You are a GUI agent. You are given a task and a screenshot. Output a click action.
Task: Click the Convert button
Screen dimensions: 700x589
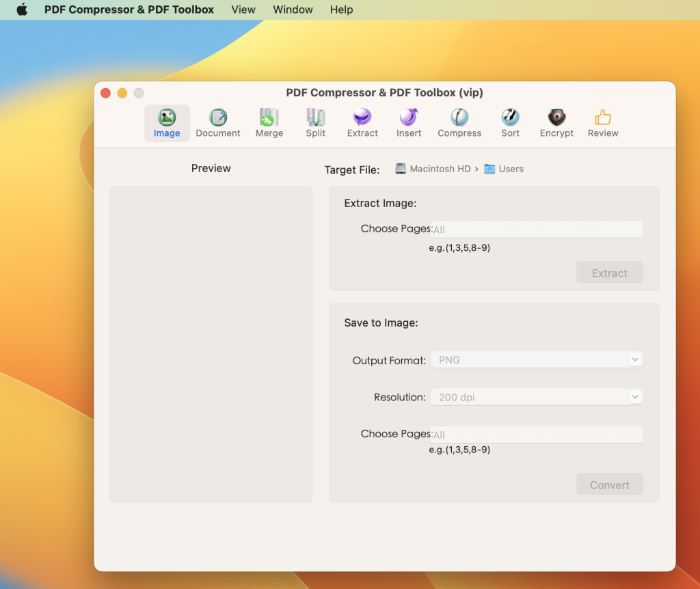tap(609, 484)
